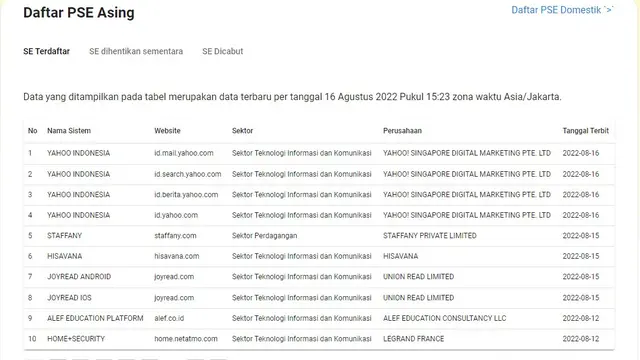This screenshot has height=360, width=640.
Task: Click the Tanggal Terbit column header
Action: point(585,131)
